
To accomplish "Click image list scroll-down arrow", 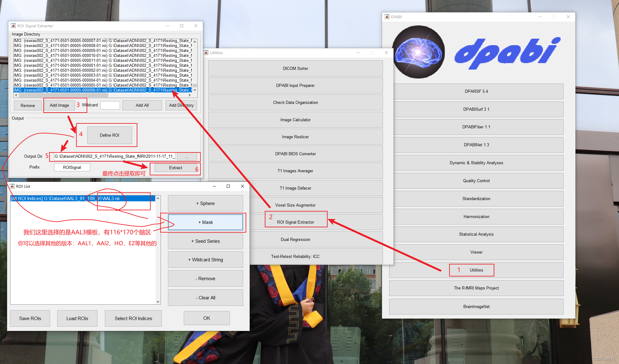I will click(195, 90).
